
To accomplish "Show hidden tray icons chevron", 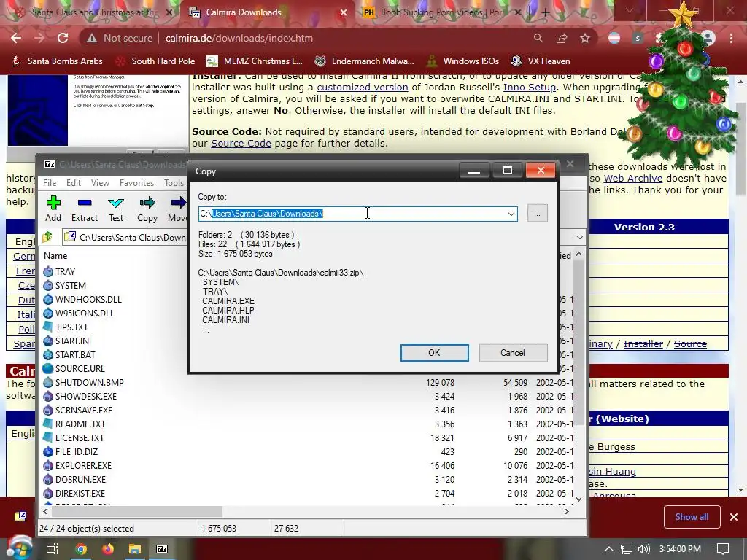I will click(609, 549).
